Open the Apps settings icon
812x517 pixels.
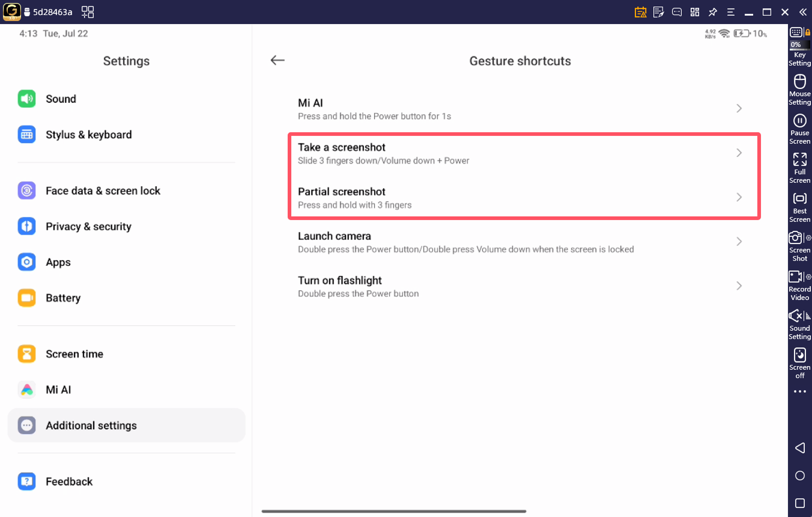tap(26, 262)
